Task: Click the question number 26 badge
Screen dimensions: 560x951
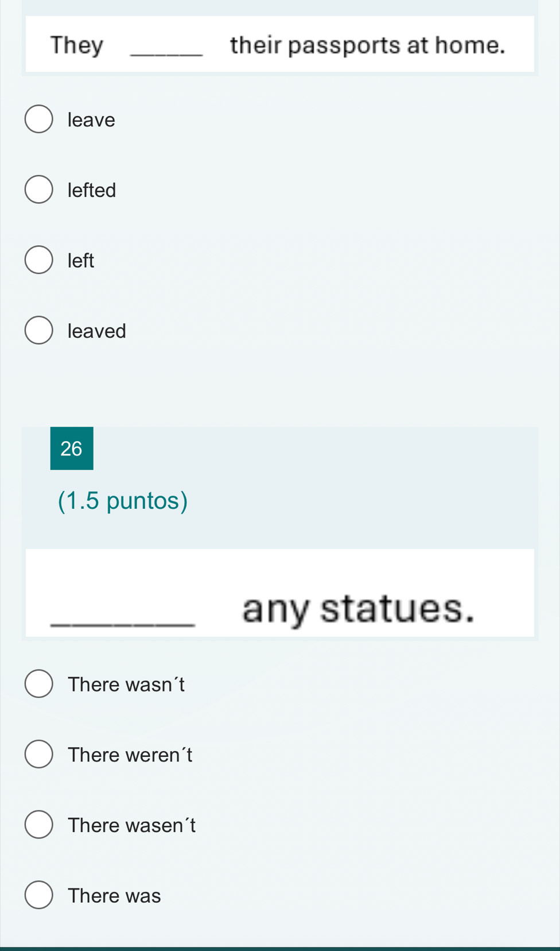Action: tap(72, 448)
